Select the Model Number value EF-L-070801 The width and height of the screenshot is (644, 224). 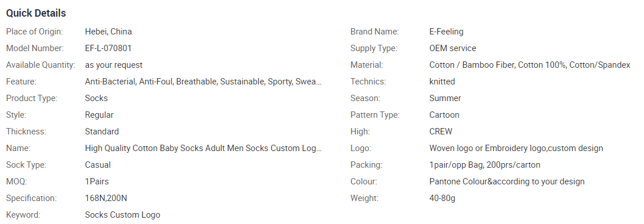(x=108, y=48)
